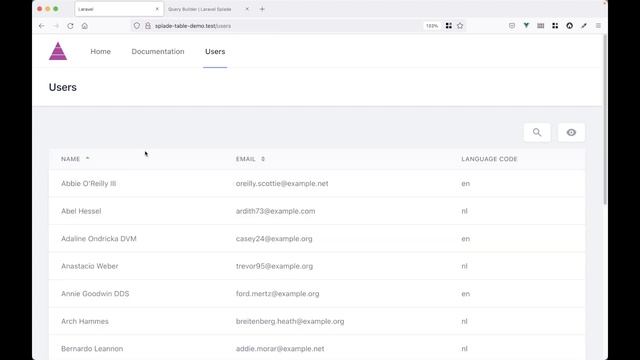The width and height of the screenshot is (640, 360).
Task: Go to the browser home icon
Action: tap(84, 26)
